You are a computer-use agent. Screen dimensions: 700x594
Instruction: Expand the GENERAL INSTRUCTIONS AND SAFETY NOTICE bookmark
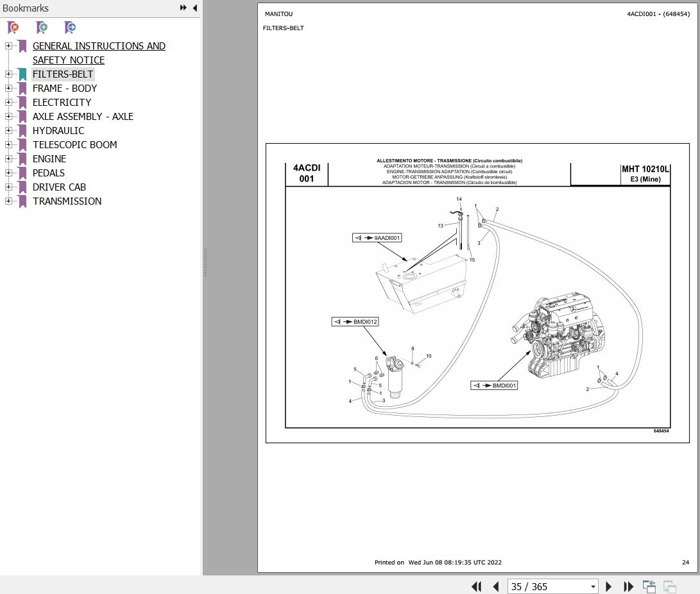click(8, 46)
